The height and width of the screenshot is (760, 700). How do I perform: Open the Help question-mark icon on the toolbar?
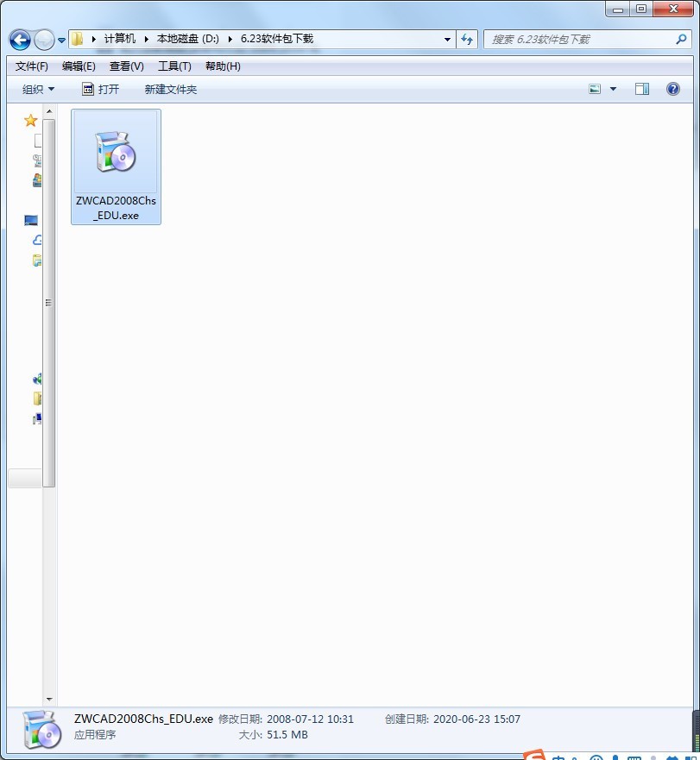672,88
